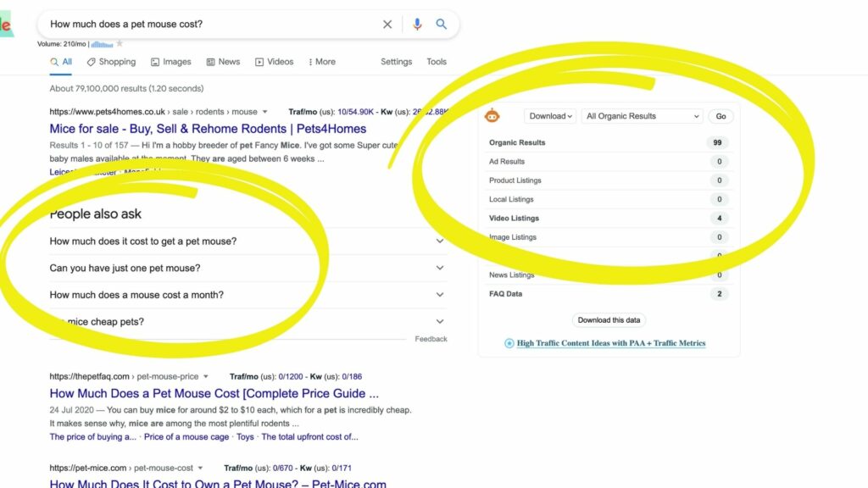Click the 'About 79,100,000 results' text
Viewport: 868px width, 488px height.
pos(126,88)
